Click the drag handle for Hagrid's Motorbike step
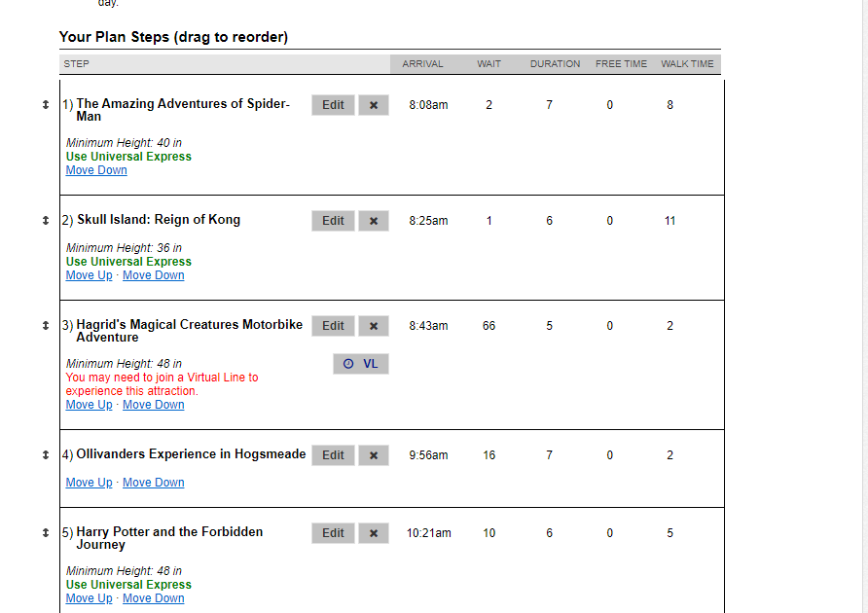The height and width of the screenshot is (613, 868). pos(46,326)
